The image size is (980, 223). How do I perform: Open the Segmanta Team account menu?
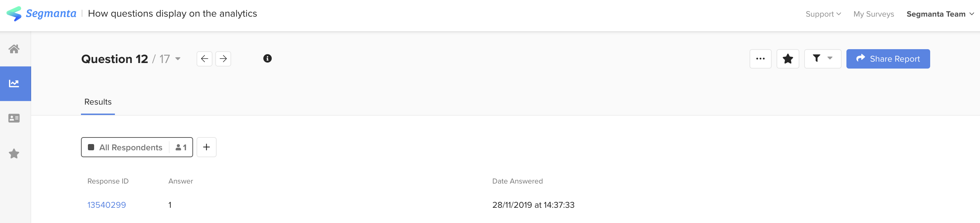(x=940, y=14)
